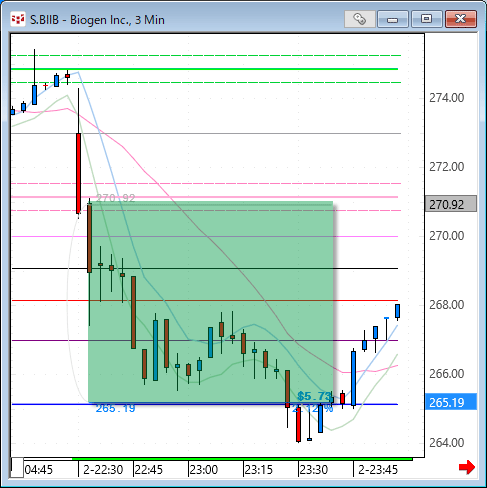Click the 266.00 price scale value
The width and height of the screenshot is (487, 488).
tap(446, 374)
